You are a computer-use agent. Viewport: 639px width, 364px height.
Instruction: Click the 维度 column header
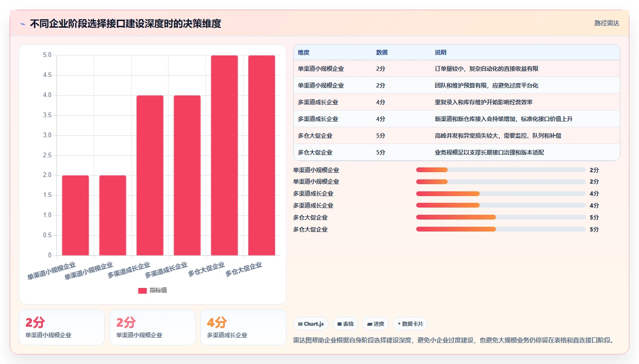tap(304, 53)
